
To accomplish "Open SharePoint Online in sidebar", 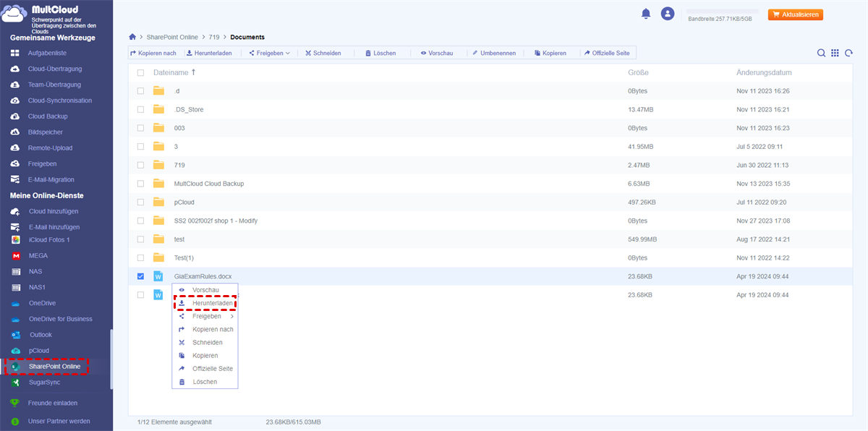I will pos(54,367).
